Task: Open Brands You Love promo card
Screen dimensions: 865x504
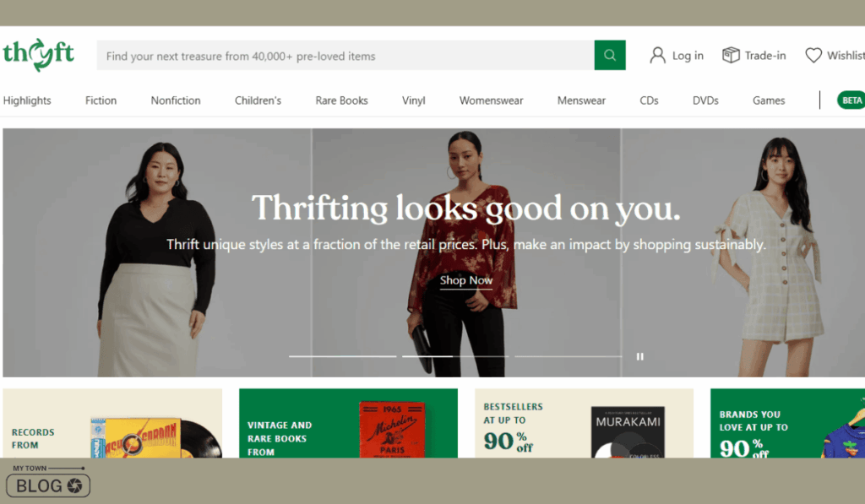Action: coord(788,424)
